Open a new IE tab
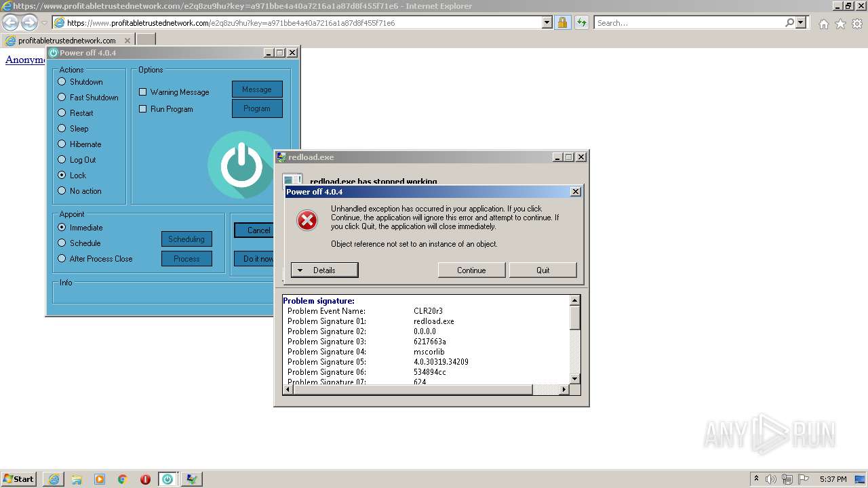Image resolution: width=868 pixels, height=488 pixels. [x=146, y=40]
